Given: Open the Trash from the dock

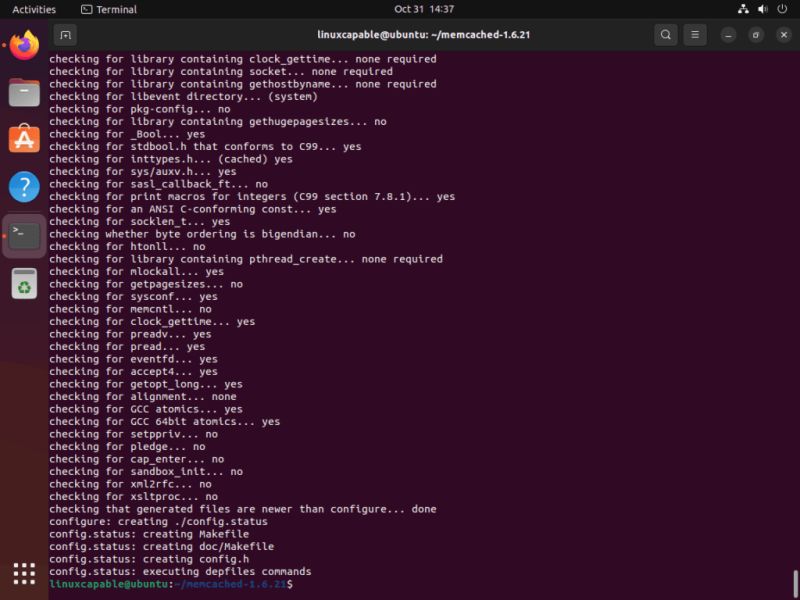Looking at the screenshot, I should [23, 283].
